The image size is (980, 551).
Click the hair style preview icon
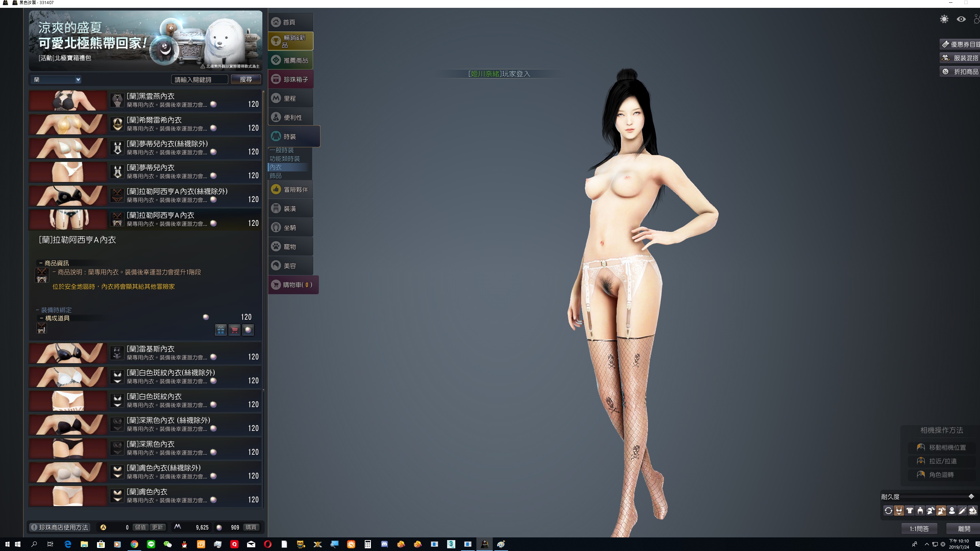pos(920,511)
